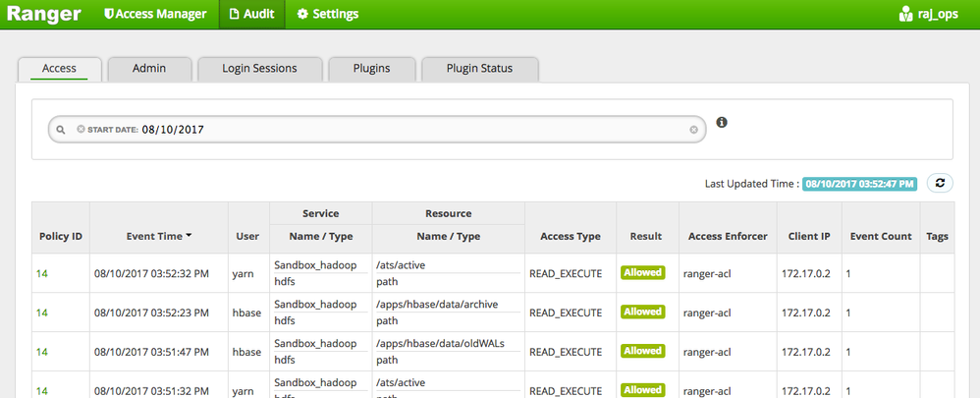Clear the search filter field
This screenshot has height=398, width=980.
point(693,130)
